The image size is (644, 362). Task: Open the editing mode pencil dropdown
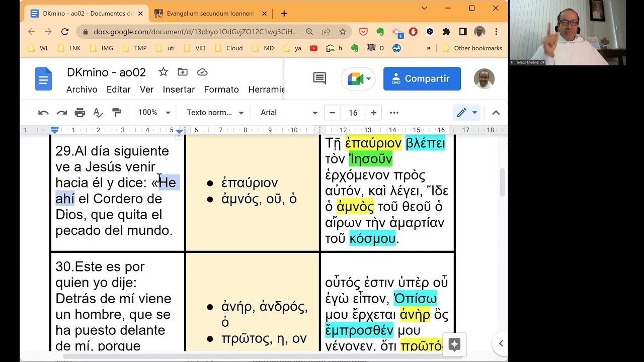point(467,113)
